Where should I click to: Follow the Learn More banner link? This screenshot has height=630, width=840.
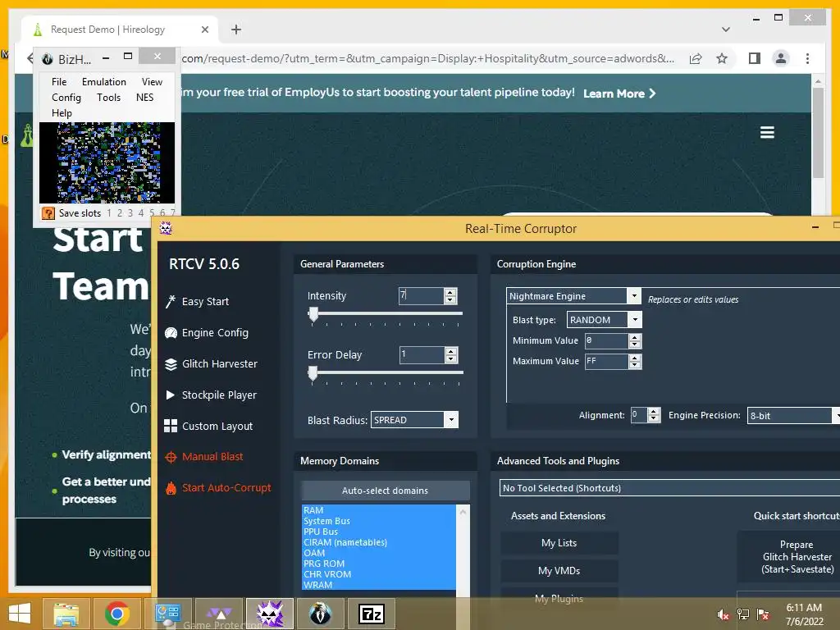coord(619,94)
